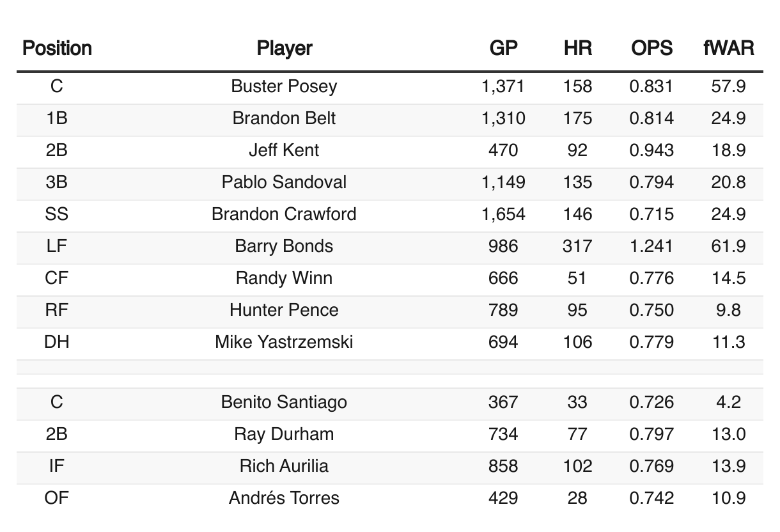This screenshot has height=532, width=780.
Task: Select the Brandon Belt player cell
Action: 285,118
